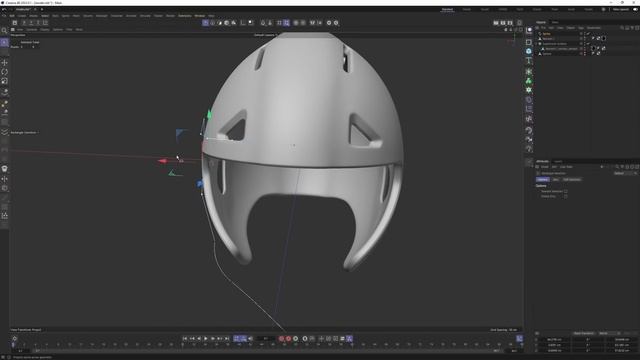Open the Soft Selection tab
The image size is (640, 360).
coord(571,179)
